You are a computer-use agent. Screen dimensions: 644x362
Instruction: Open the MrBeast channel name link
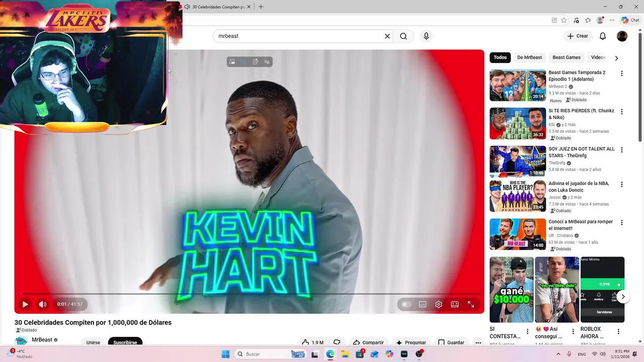[42, 340]
